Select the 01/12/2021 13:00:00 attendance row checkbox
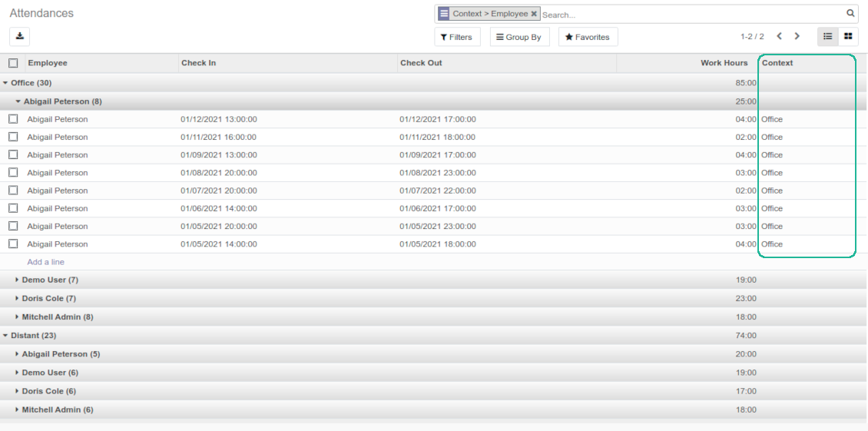868x431 pixels. click(13, 119)
